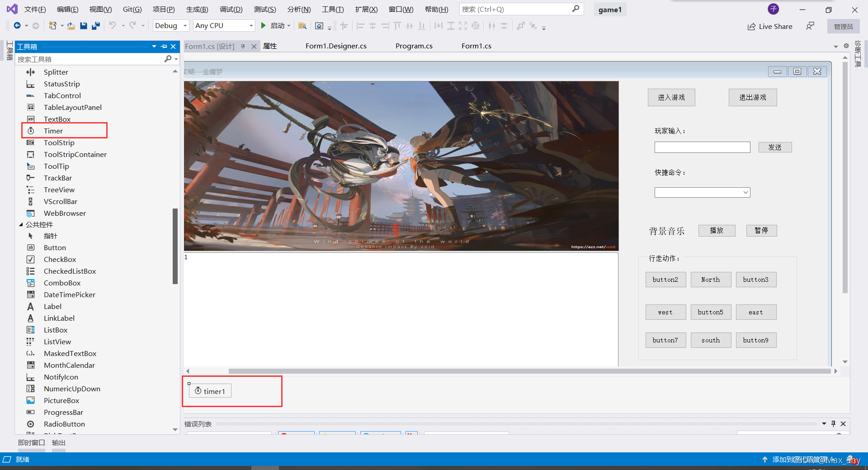The width and height of the screenshot is (868, 470).
Task: Click the 进入游戏 button on form
Action: pos(671,97)
